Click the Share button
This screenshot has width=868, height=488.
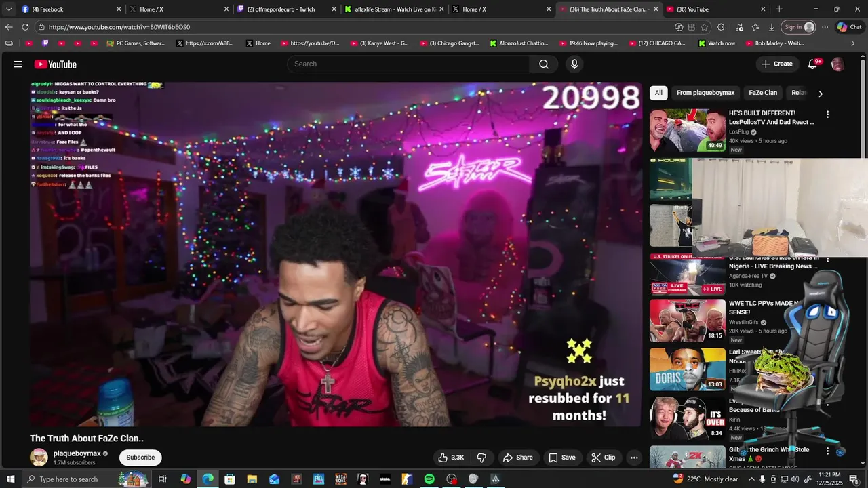pos(517,457)
